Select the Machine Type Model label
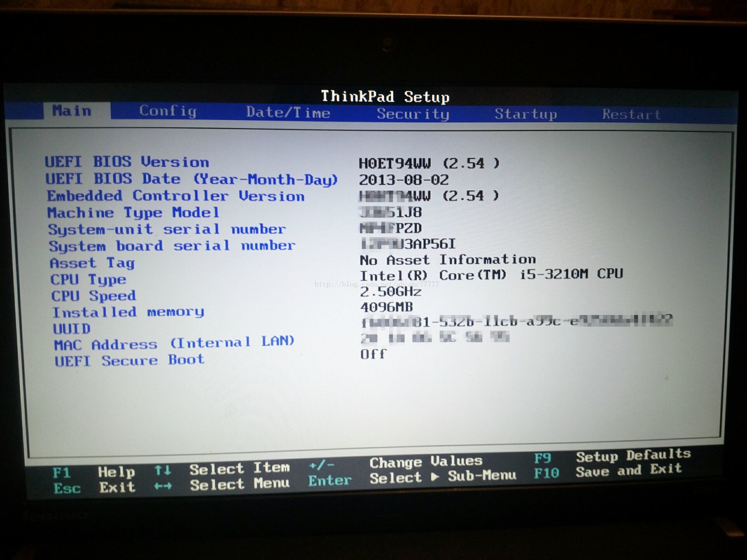 point(133,213)
